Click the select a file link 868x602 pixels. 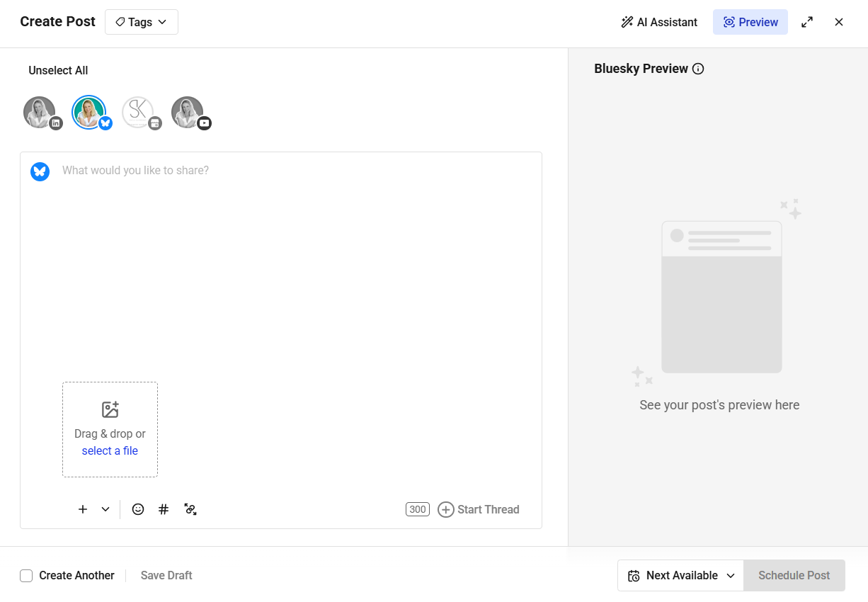coord(110,450)
